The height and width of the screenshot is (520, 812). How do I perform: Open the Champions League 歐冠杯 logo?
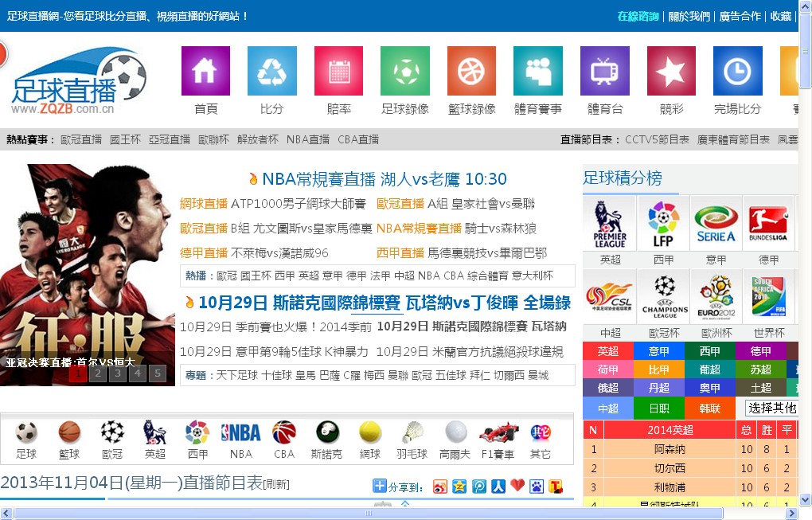coord(663,297)
